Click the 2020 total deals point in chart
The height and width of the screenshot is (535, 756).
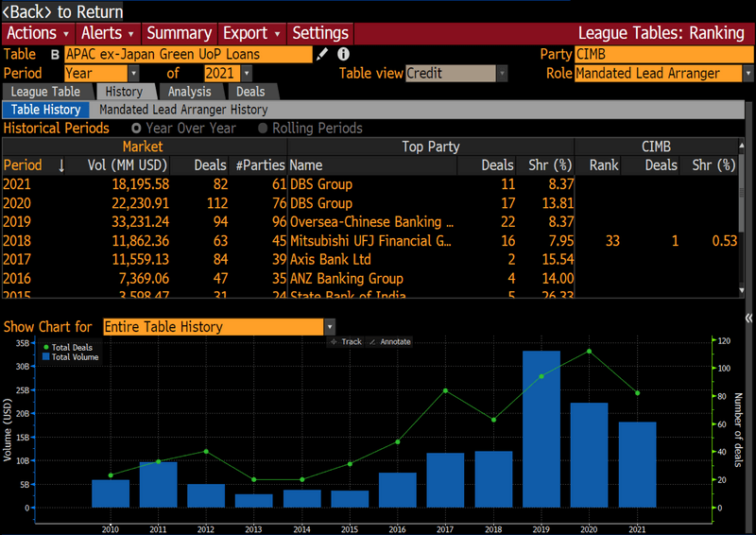coord(589,352)
